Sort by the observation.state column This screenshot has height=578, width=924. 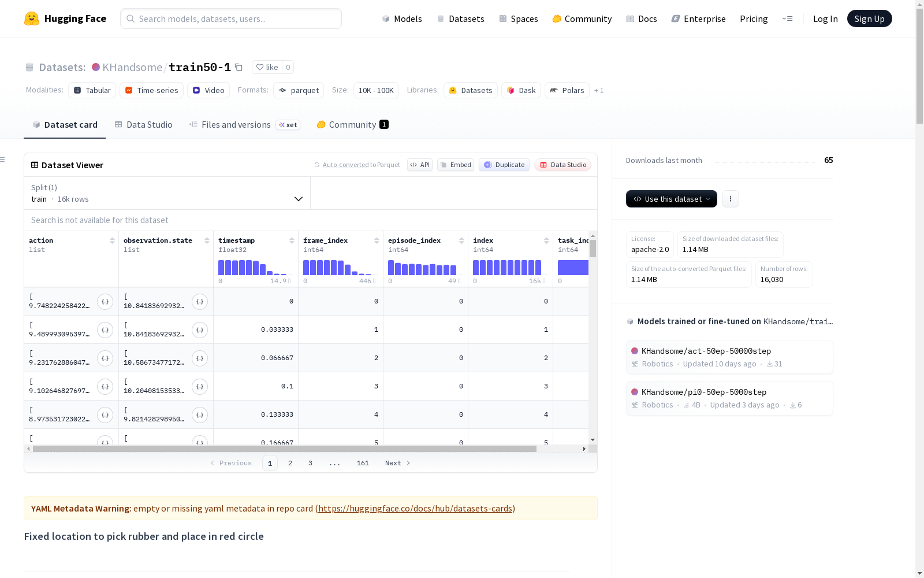207,240
